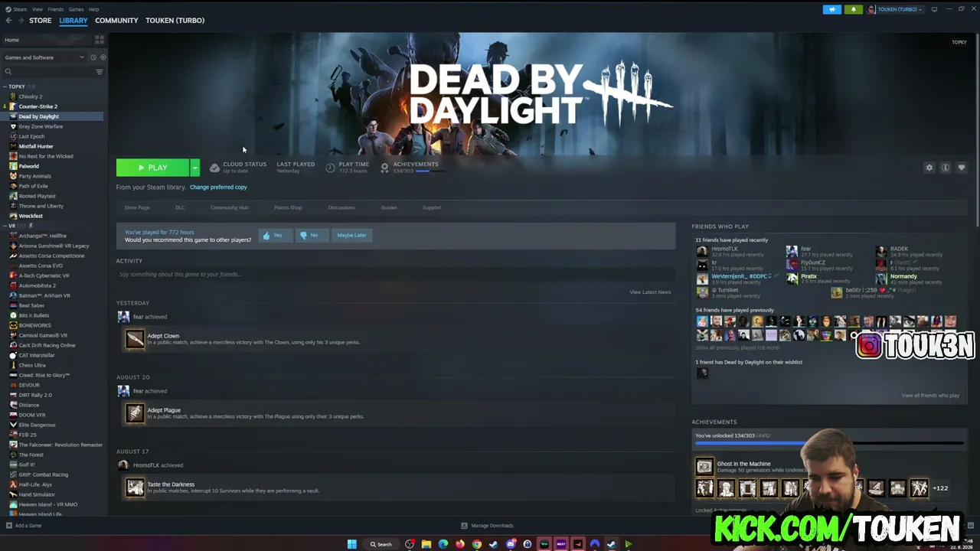Add Dead by Daylight to favorites heart
980x551 pixels.
[x=962, y=168]
